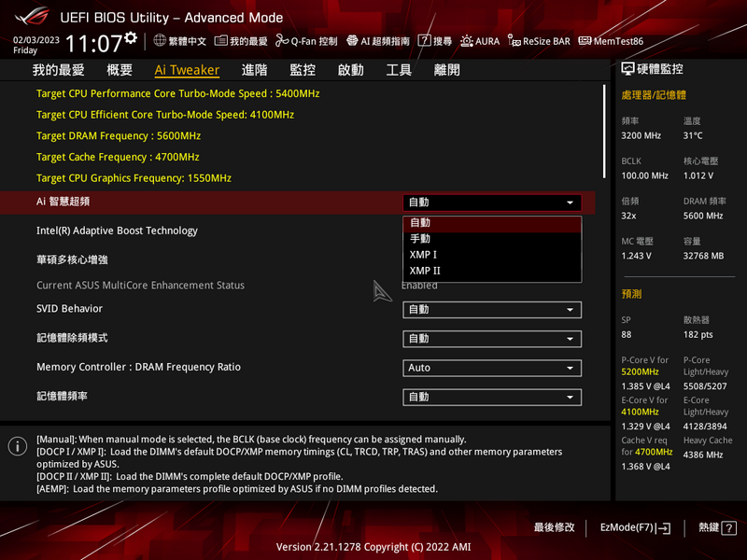The width and height of the screenshot is (747, 560).
Task: Switch to 啟動 tab
Action: pyautogui.click(x=351, y=70)
